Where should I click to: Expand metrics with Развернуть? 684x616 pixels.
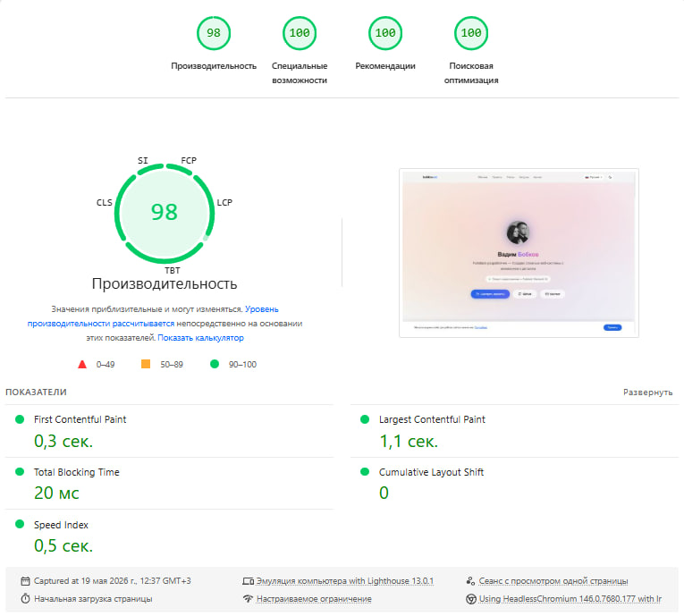[x=648, y=392]
